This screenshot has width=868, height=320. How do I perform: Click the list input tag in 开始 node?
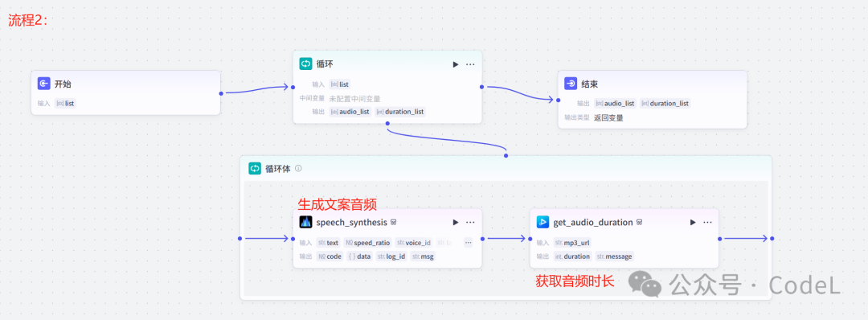coord(65,103)
